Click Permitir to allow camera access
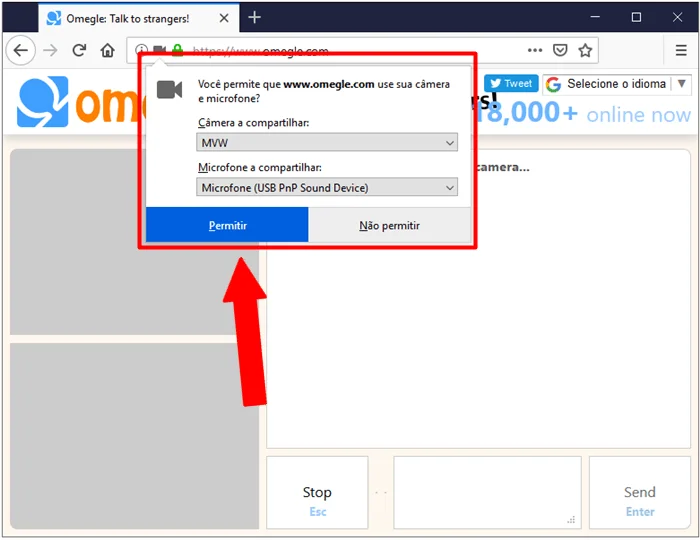 pos(227,225)
